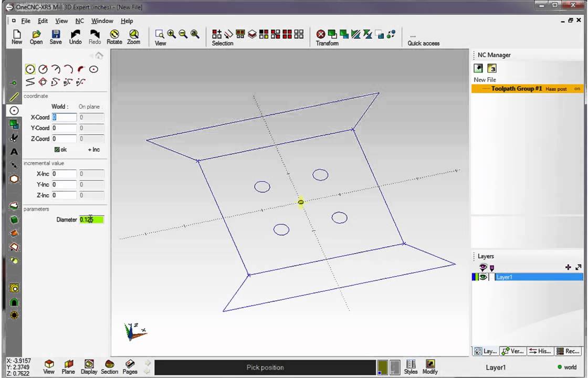Open the line drawing tools sidebar icon
The image size is (588, 378).
tap(14, 97)
